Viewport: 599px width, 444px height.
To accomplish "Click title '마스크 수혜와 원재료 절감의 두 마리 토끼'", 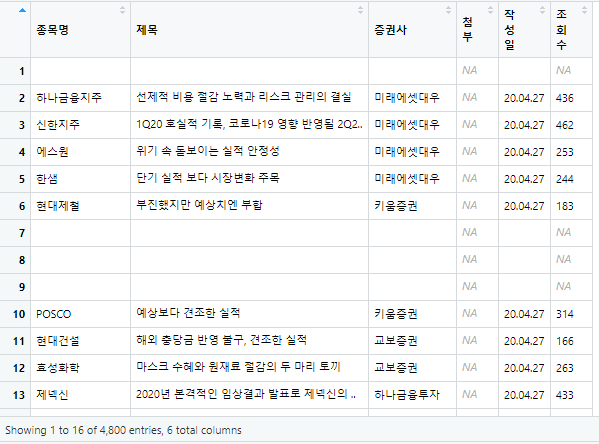I will pos(238,367).
